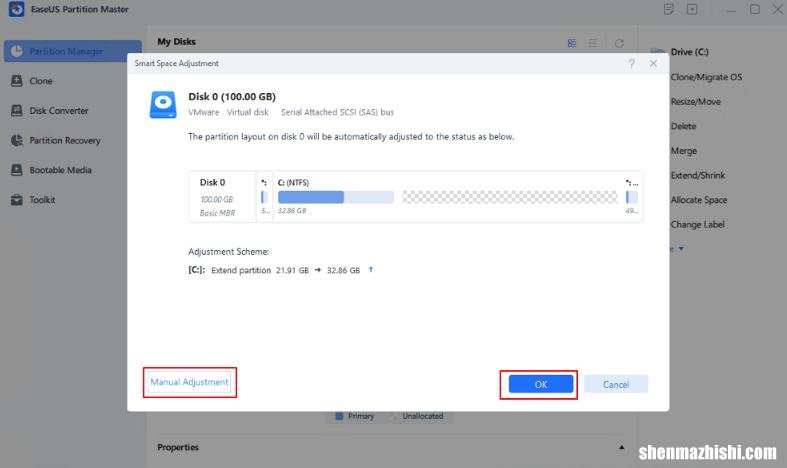
Task: Click the Partition Recovery pie icon
Action: click(17, 140)
